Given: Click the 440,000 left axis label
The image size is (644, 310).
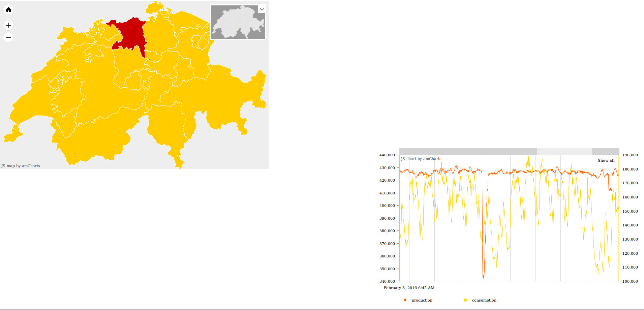Looking at the screenshot, I should coord(387,155).
